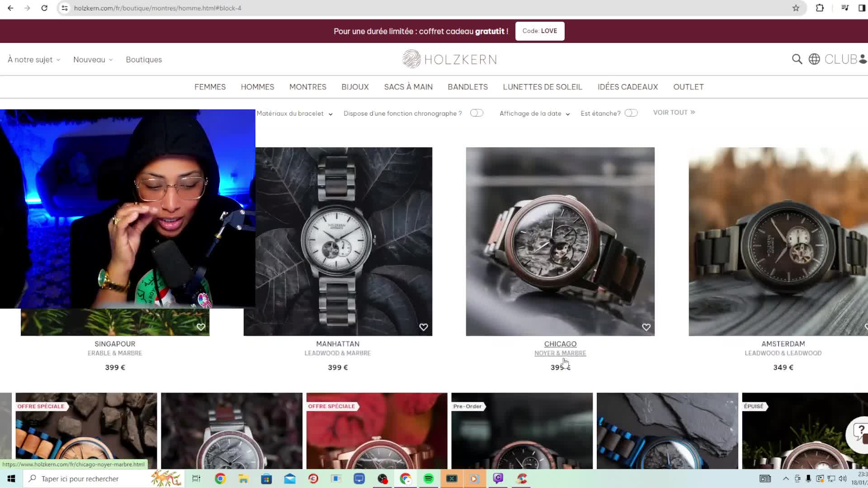Add Singapour watch to wishlist heart
Image resolution: width=868 pixels, height=488 pixels.
(x=201, y=327)
